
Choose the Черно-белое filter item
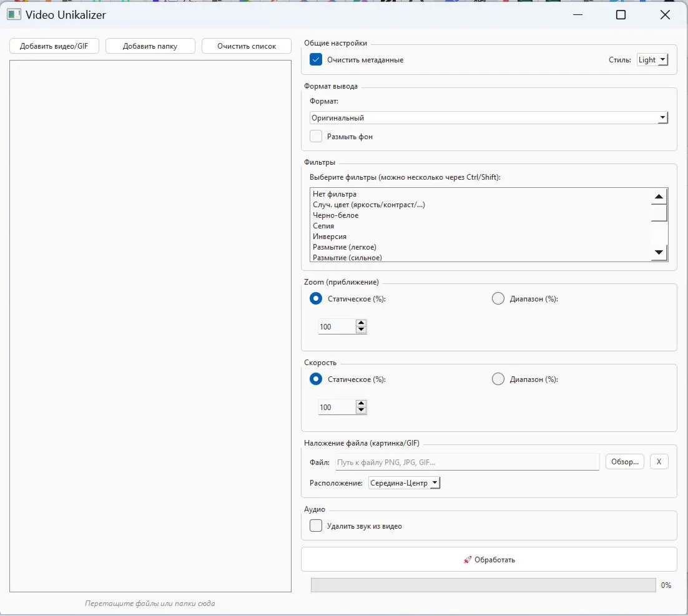[x=335, y=215]
